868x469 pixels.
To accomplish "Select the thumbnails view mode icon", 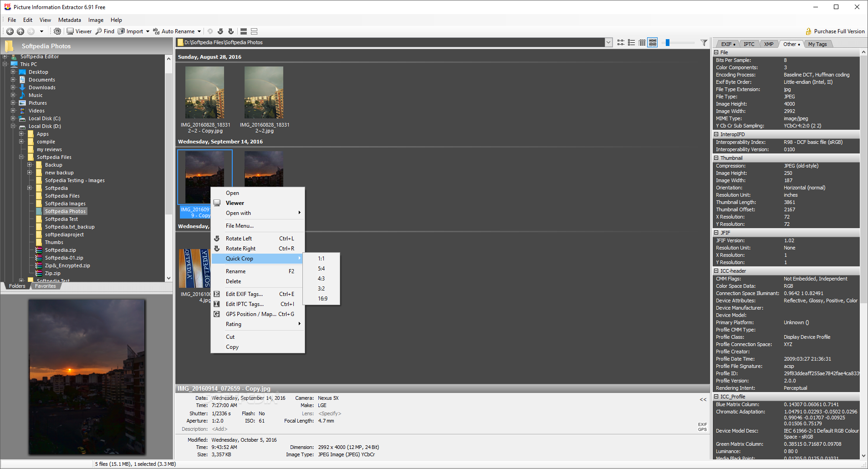I will tap(653, 42).
